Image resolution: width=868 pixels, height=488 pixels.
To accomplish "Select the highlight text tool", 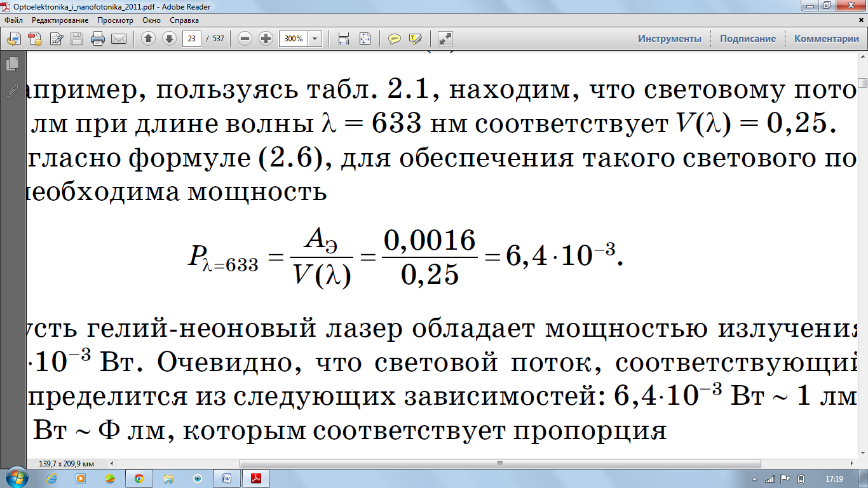I will [x=416, y=39].
